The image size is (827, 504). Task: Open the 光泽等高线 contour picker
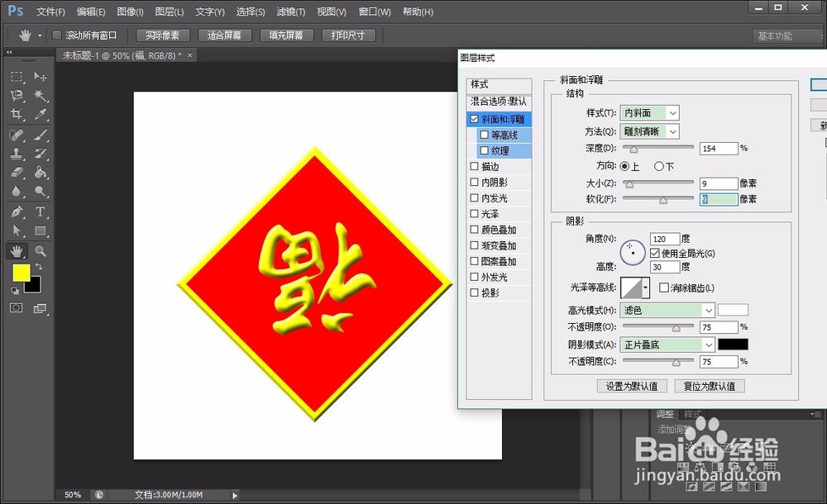click(x=633, y=288)
